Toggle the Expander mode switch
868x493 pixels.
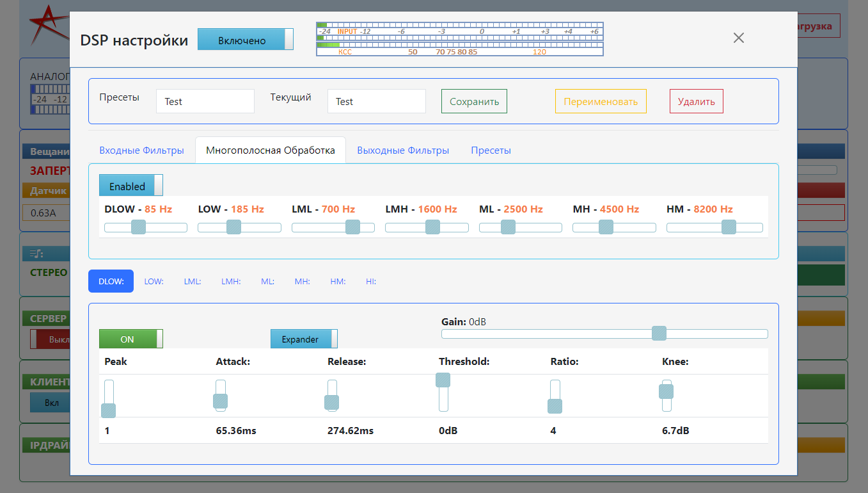point(304,339)
